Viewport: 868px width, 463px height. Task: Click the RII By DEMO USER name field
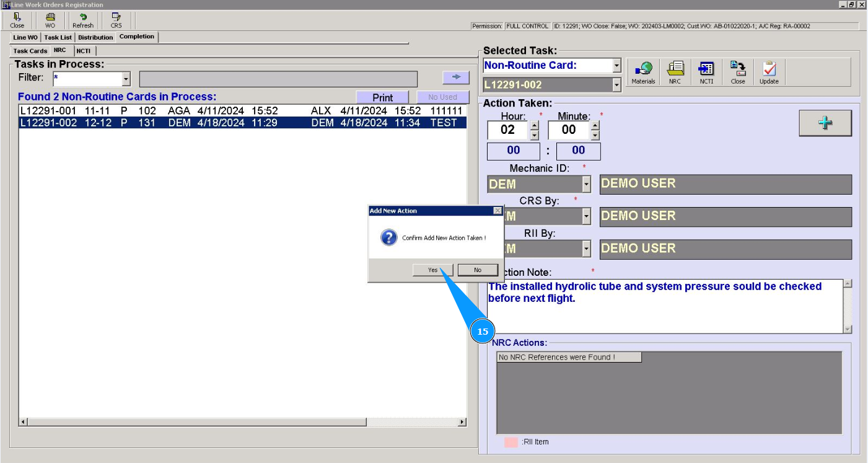point(726,249)
